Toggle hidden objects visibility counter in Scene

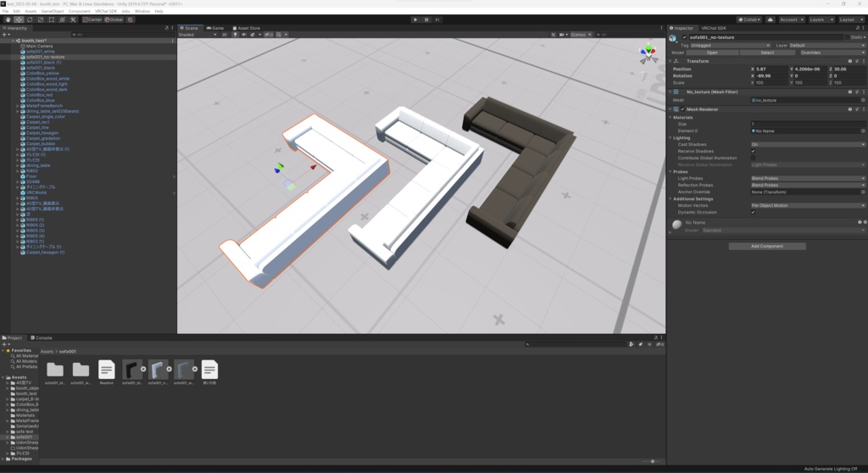point(269,35)
